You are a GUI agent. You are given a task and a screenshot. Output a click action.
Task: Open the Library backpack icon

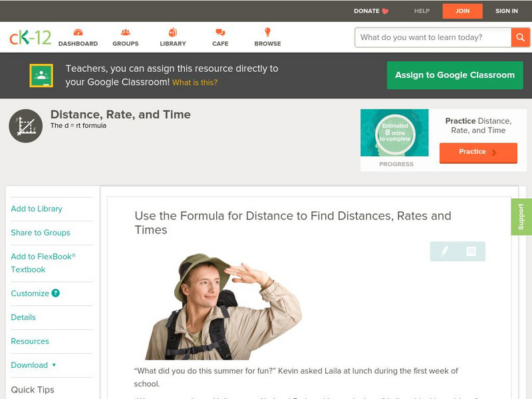tap(173, 32)
